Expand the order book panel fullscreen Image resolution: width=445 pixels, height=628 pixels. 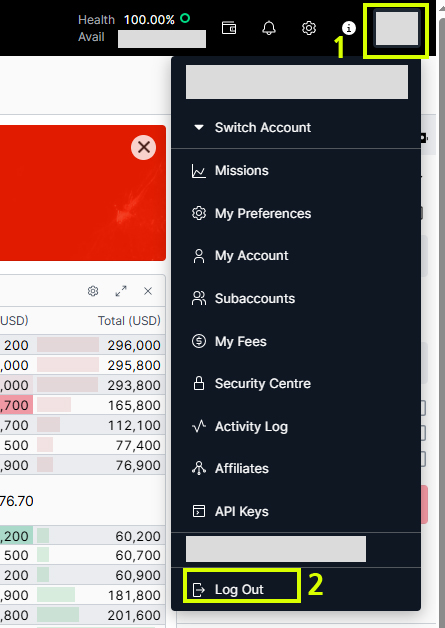click(x=121, y=291)
